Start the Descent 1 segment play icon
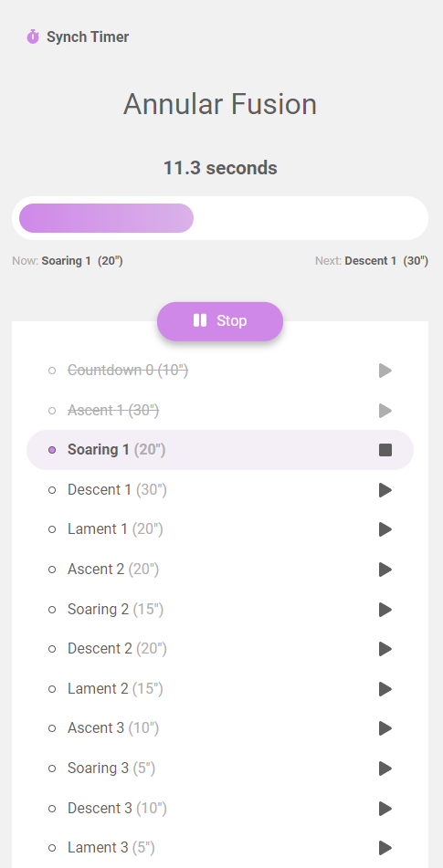 tap(385, 490)
